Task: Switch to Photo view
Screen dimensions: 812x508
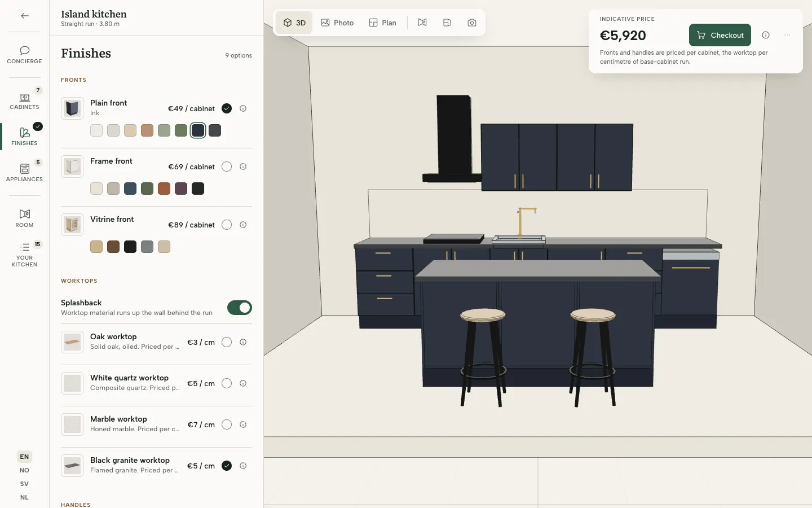Action: pyautogui.click(x=337, y=23)
